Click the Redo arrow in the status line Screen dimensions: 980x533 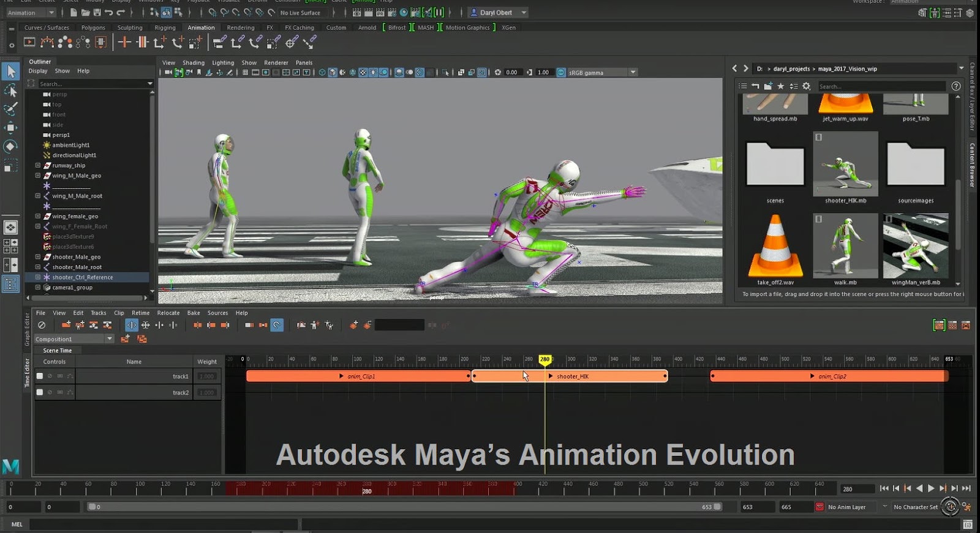click(x=121, y=12)
